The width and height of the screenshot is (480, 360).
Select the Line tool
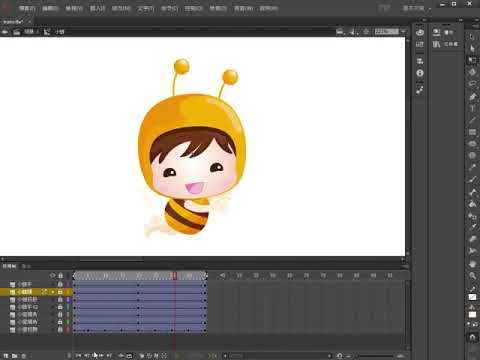point(472,120)
